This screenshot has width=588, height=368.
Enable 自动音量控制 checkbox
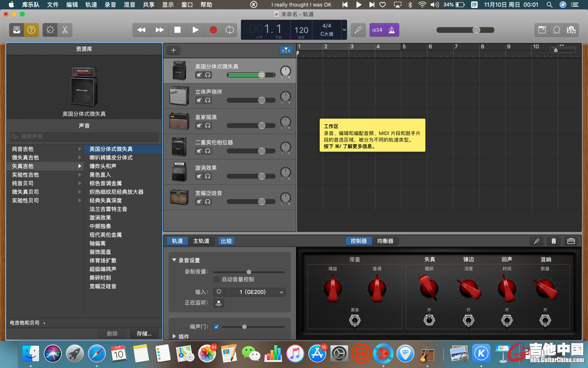tap(216, 279)
